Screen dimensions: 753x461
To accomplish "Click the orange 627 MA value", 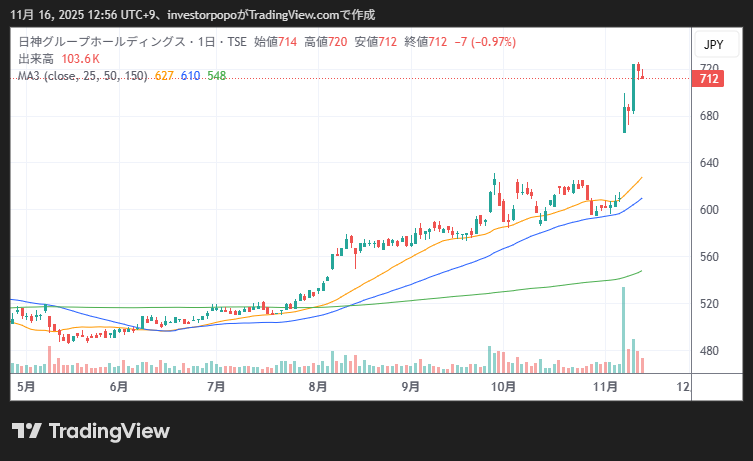I will coord(165,76).
